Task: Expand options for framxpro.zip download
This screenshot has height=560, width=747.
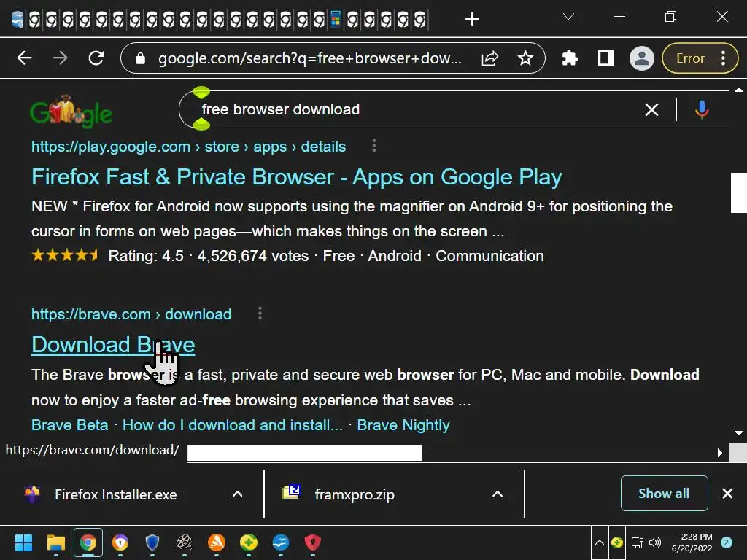Action: click(x=498, y=494)
